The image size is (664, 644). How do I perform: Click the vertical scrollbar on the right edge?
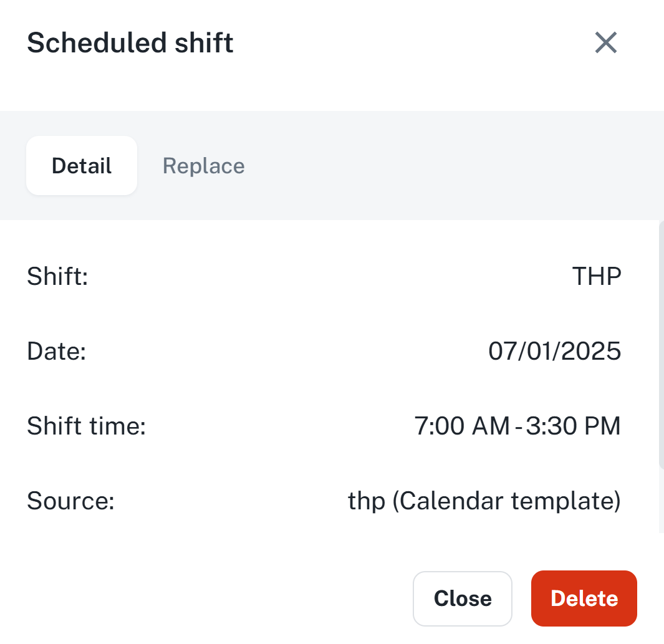(x=661, y=343)
